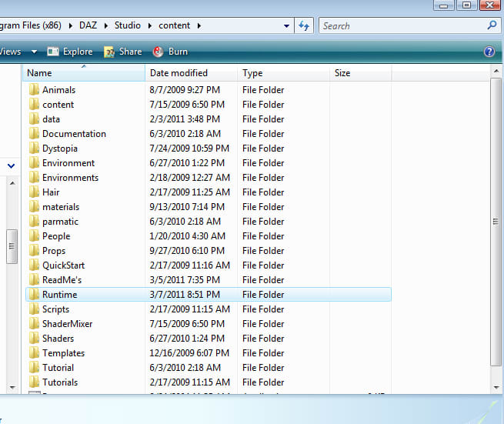504x424 pixels.
Task: Open the Help question mark icon
Action: 489,52
